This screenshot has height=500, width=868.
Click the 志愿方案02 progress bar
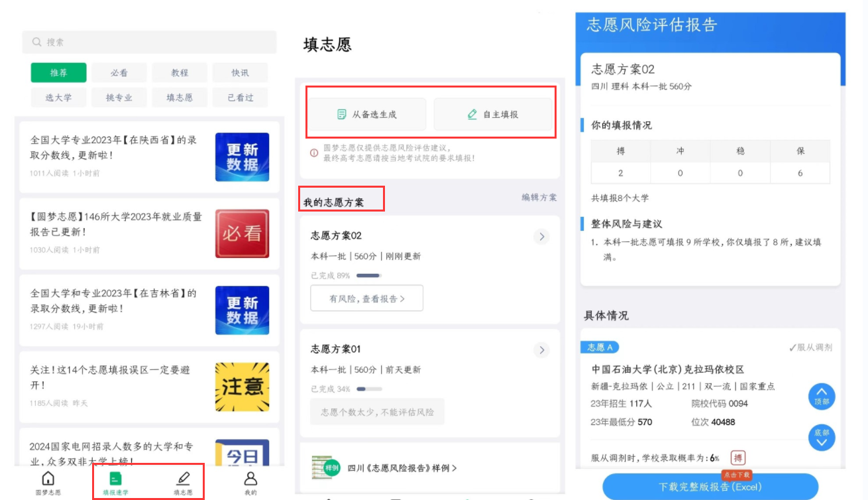coord(369,275)
